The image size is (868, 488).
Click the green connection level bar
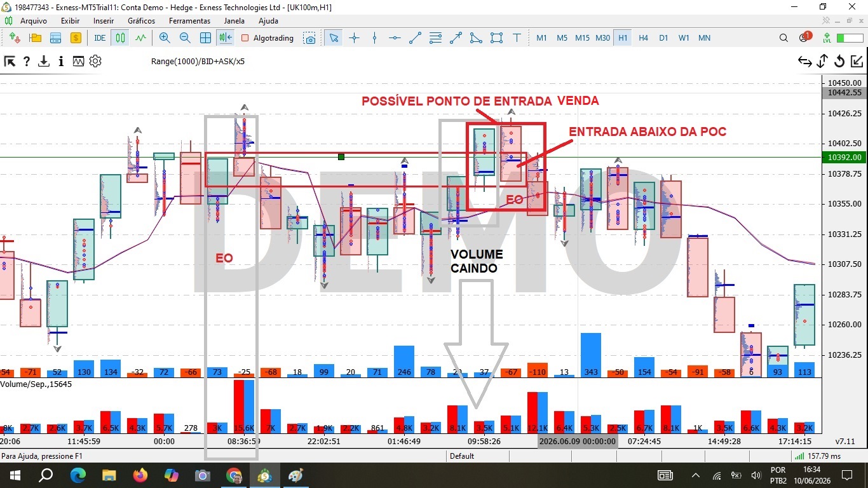click(850, 38)
